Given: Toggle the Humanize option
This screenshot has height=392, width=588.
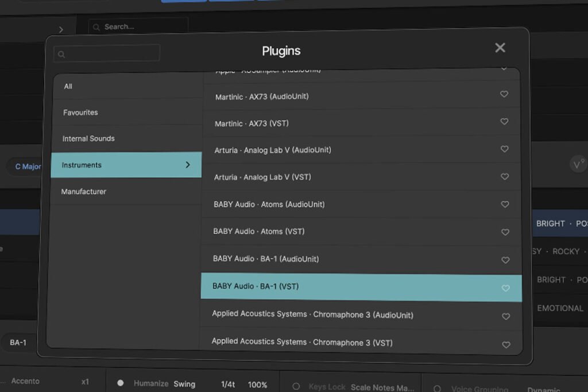Looking at the screenshot, I should pyautogui.click(x=121, y=383).
